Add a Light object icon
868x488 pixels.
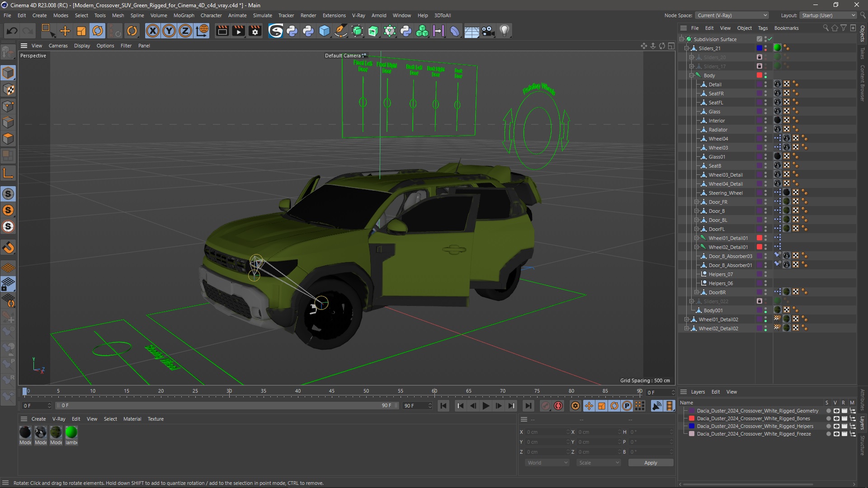[505, 31]
